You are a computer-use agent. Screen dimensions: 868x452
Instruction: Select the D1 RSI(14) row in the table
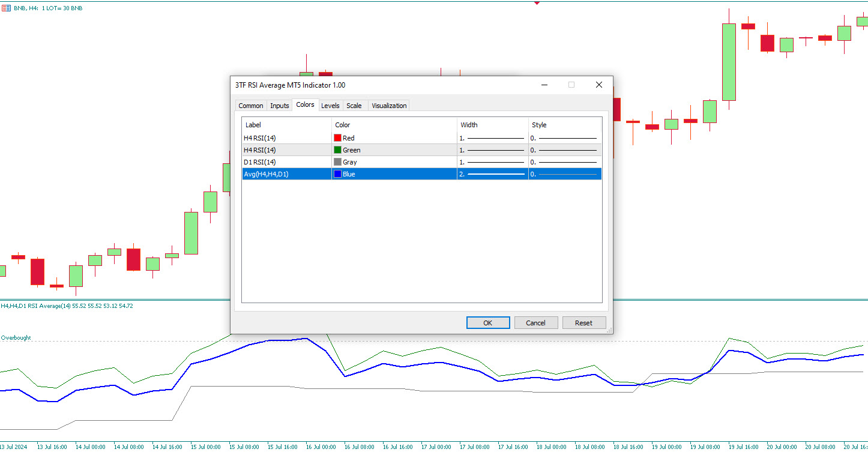264,161
